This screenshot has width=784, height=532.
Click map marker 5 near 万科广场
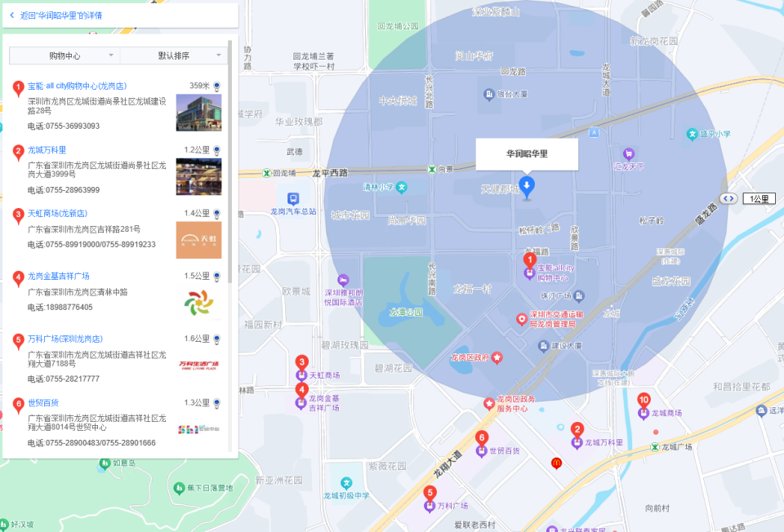pos(430,493)
